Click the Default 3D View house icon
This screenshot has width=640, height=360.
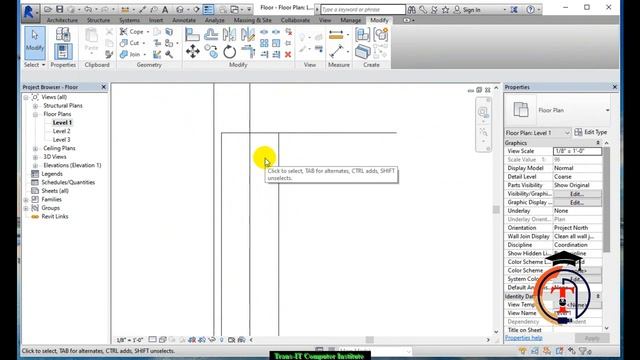[180, 9]
